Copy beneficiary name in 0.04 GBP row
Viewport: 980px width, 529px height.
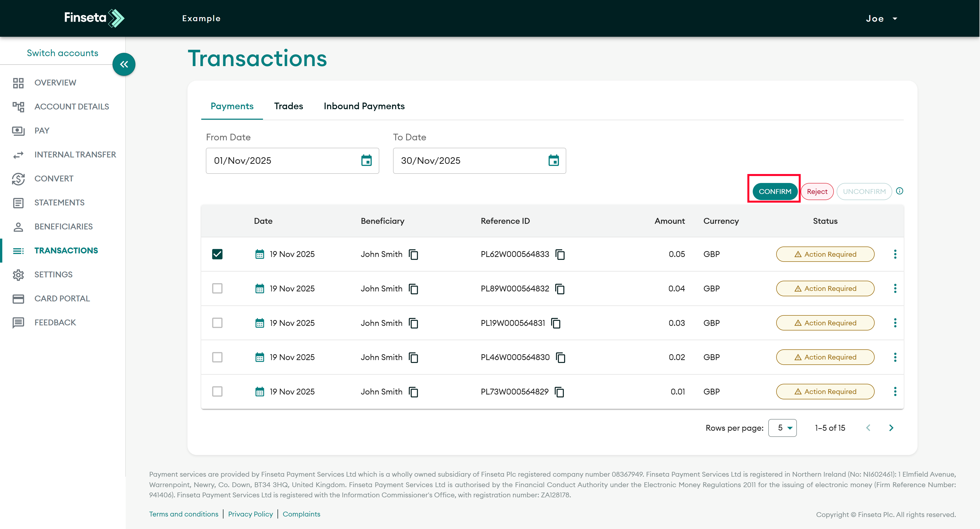tap(413, 289)
